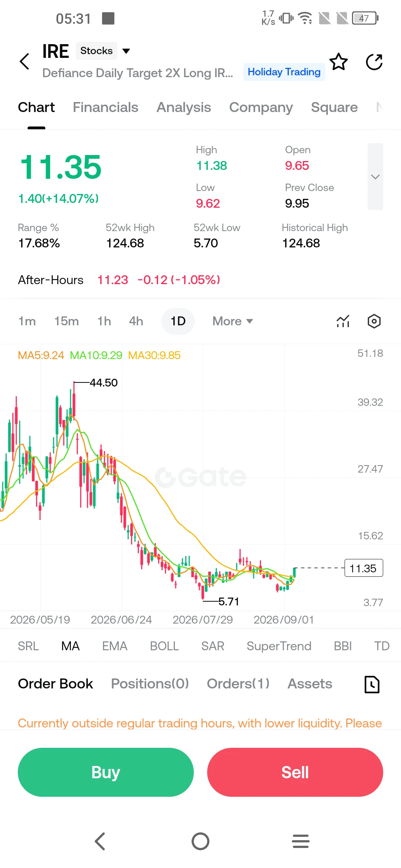This screenshot has height=868, width=401.
Task: Tap the 52wk High value 124.68
Action: pyautogui.click(x=125, y=243)
